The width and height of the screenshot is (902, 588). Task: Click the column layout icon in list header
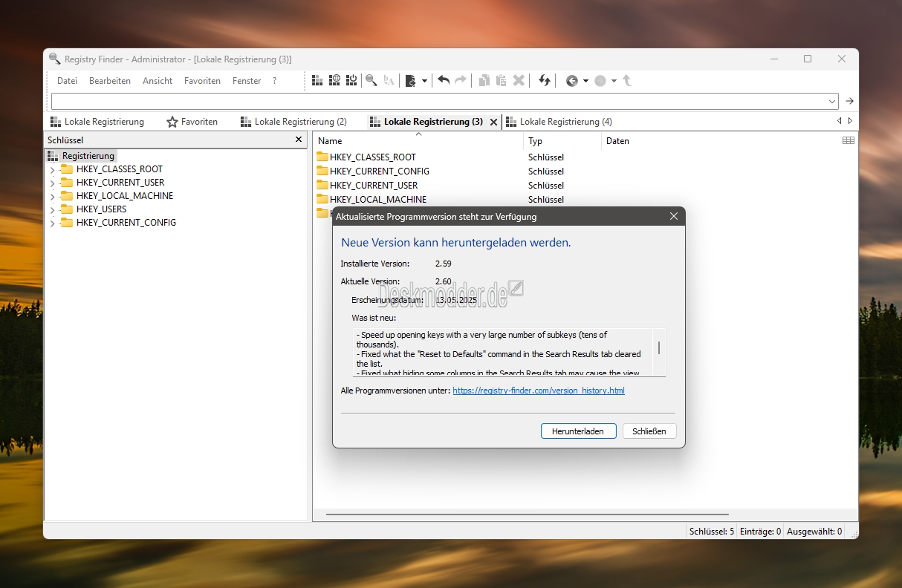[x=849, y=140]
